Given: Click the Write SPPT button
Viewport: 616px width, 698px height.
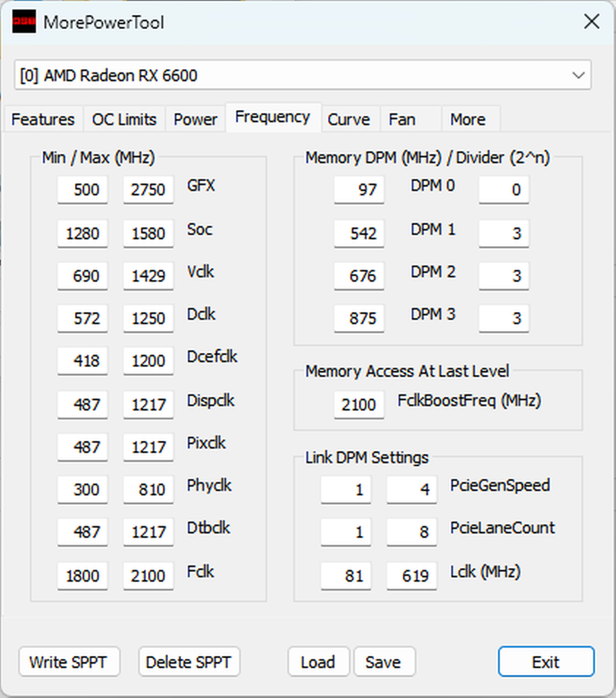Looking at the screenshot, I should click(69, 662).
